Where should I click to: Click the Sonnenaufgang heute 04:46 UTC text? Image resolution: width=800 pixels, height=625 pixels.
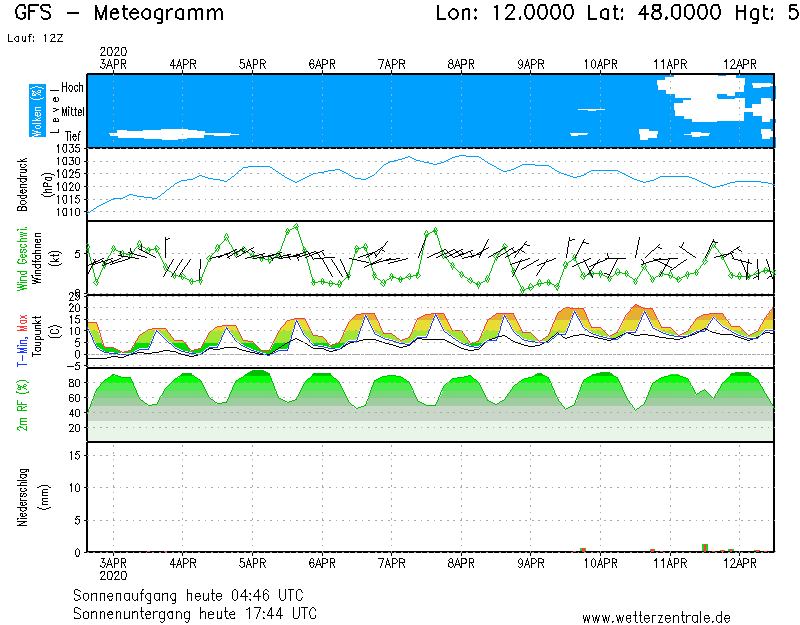[x=195, y=594]
